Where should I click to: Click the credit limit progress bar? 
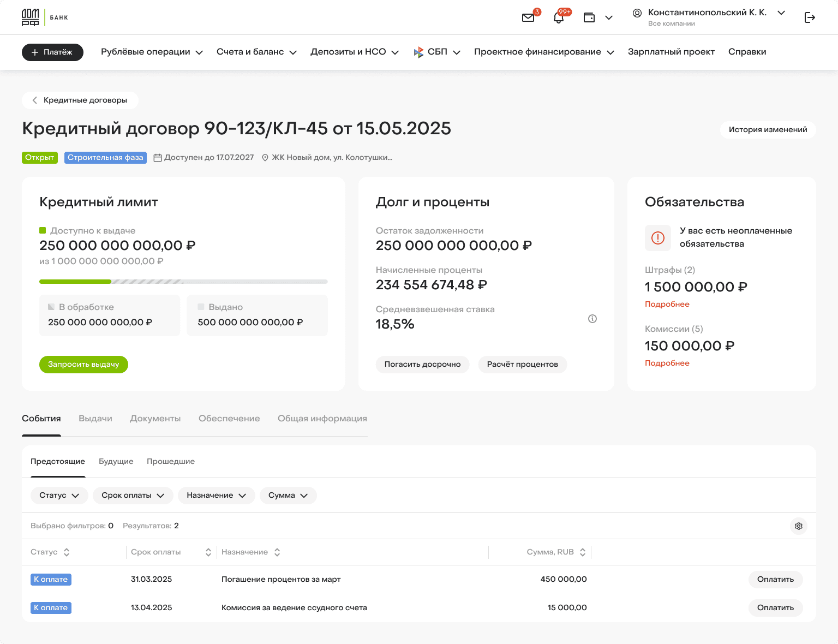(183, 282)
